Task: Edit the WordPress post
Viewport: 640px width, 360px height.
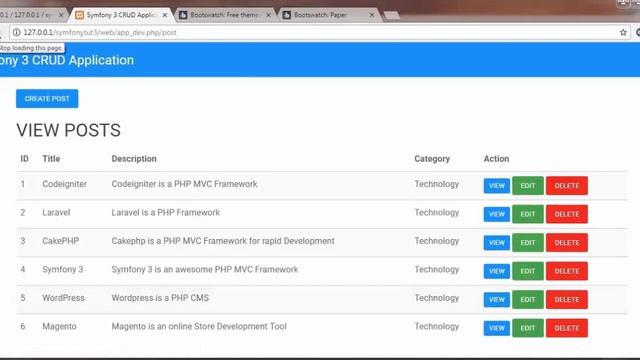Action: coord(528,300)
